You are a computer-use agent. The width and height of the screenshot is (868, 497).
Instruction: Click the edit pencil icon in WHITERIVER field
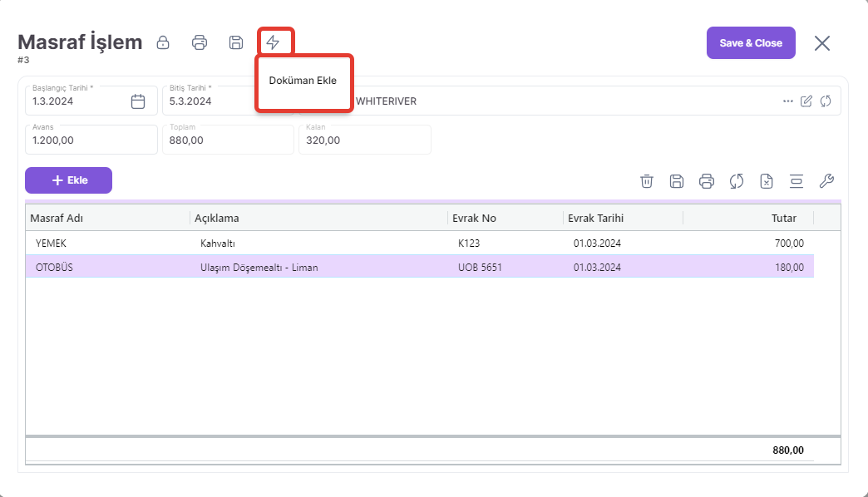point(806,101)
